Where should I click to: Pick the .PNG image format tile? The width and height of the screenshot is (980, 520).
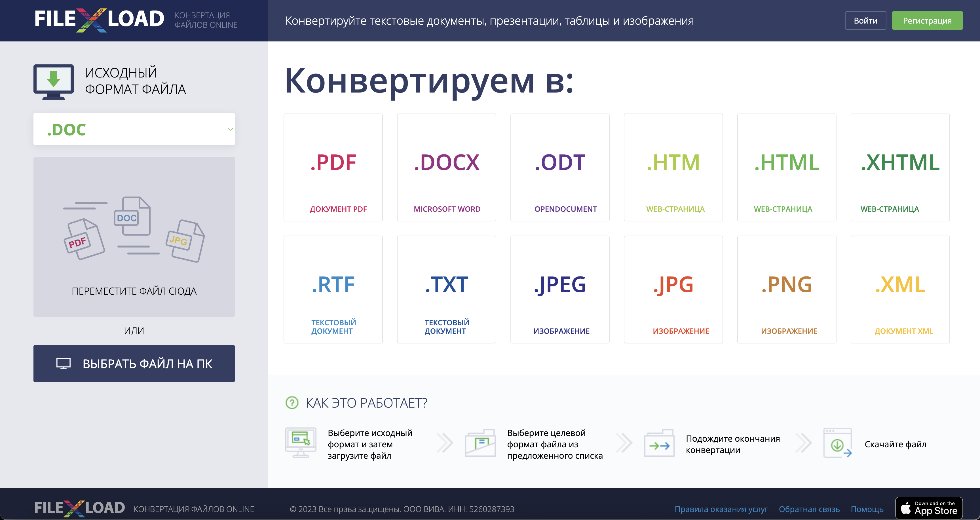coord(786,289)
